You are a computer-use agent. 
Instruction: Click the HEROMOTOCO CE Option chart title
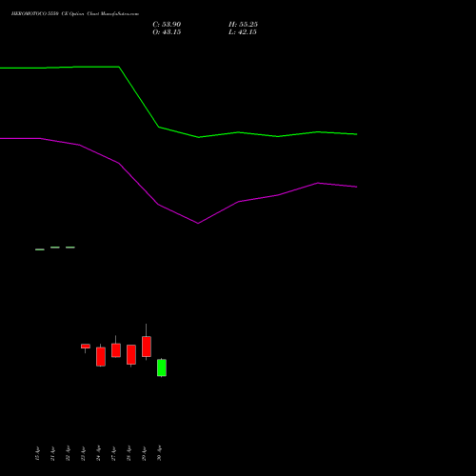(75, 14)
